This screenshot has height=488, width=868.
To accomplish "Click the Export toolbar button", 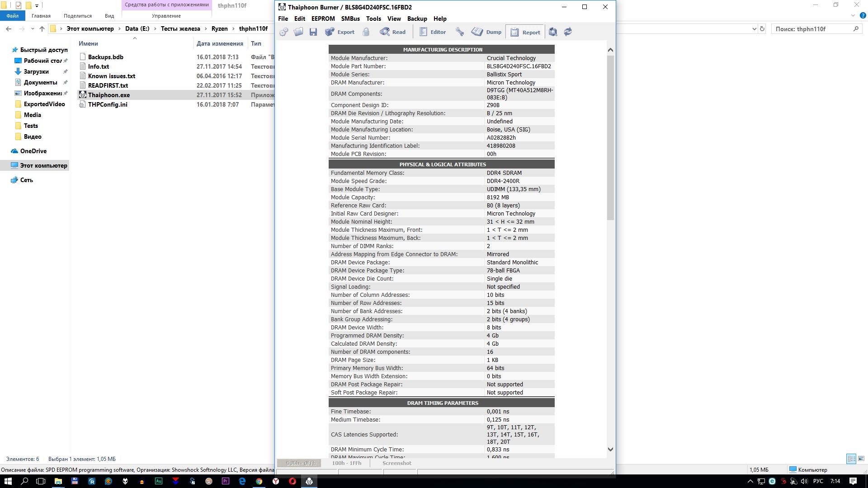I will tap(340, 32).
